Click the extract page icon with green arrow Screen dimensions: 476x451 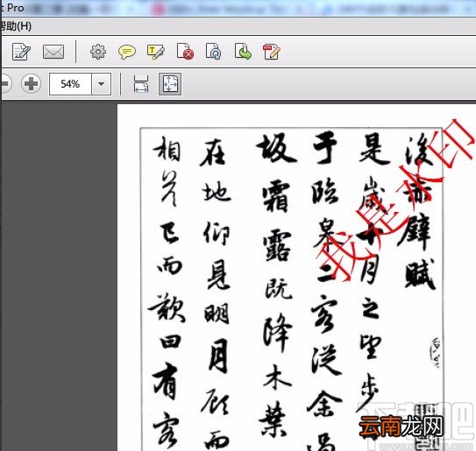(x=243, y=52)
